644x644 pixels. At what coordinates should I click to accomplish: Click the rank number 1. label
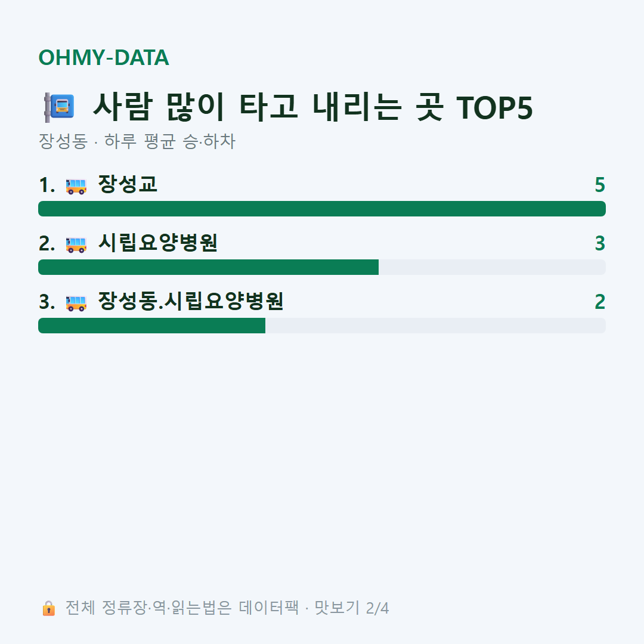pos(47,185)
